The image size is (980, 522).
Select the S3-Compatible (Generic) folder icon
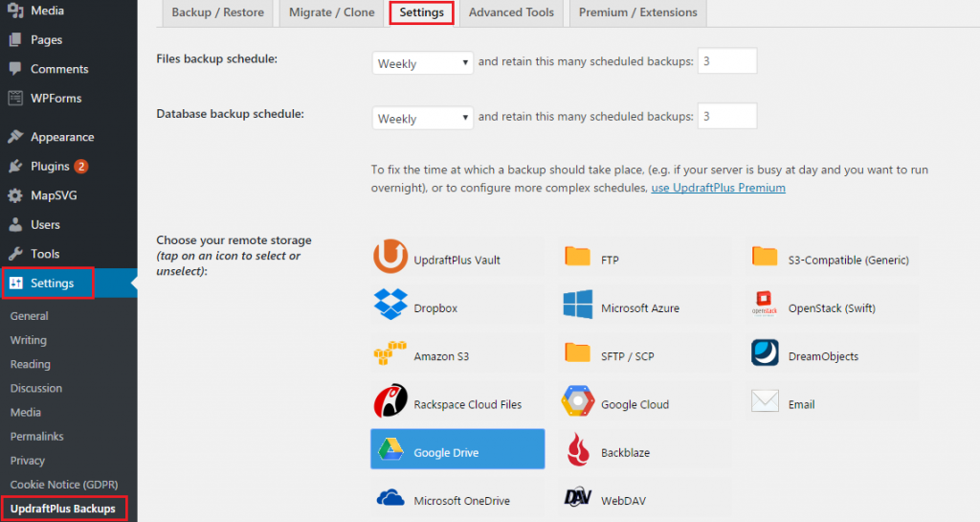(765, 257)
